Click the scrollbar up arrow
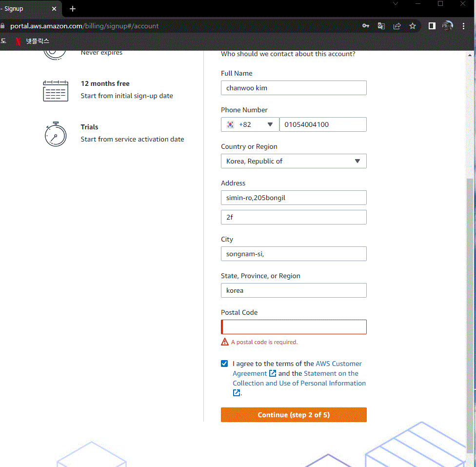Viewport: 476px width, 467px height. (469, 55)
